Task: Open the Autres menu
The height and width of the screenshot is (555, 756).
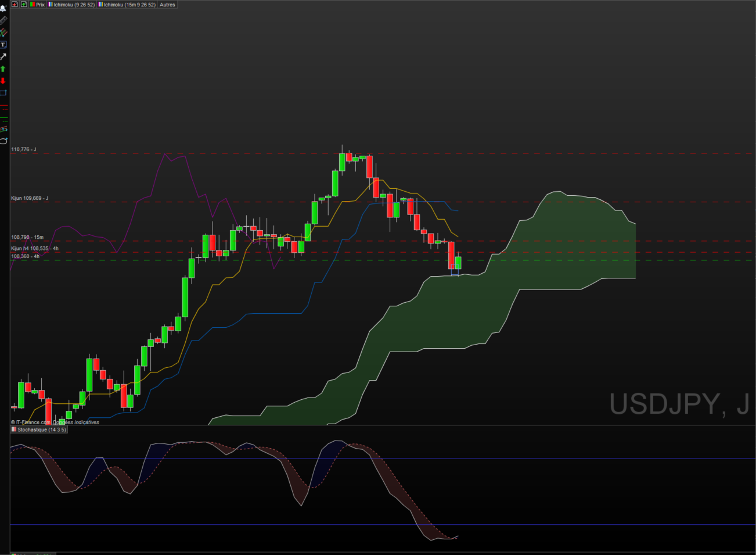Action: 167,4
